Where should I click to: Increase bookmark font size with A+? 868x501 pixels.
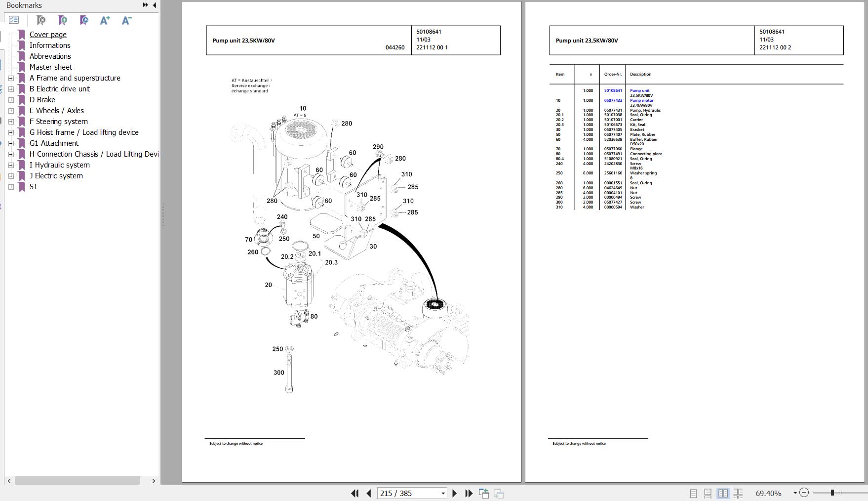point(105,20)
